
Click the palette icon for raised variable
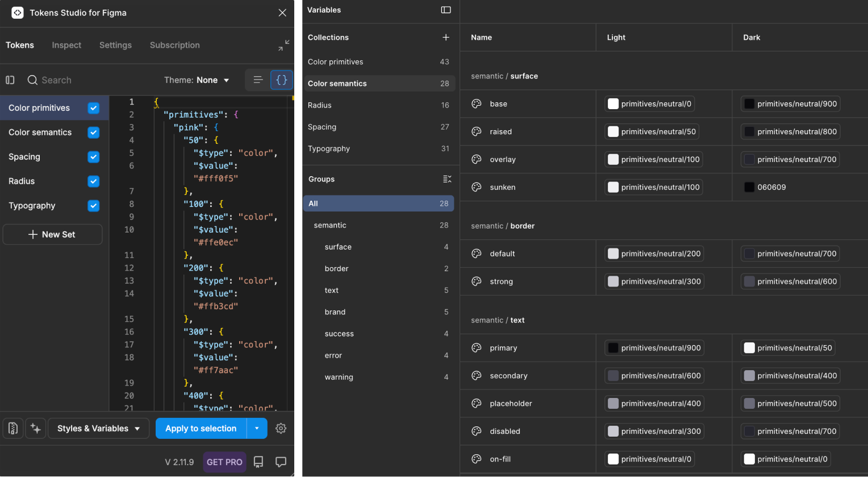[477, 132]
